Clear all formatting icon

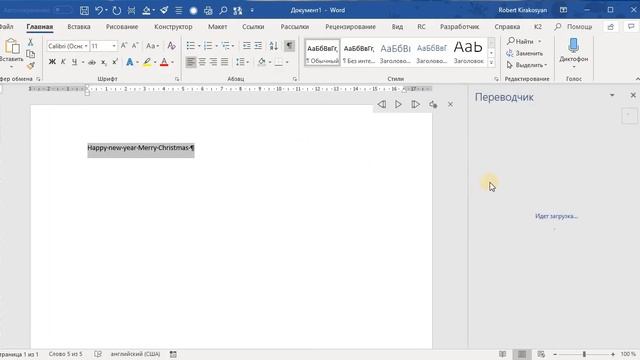(171, 46)
